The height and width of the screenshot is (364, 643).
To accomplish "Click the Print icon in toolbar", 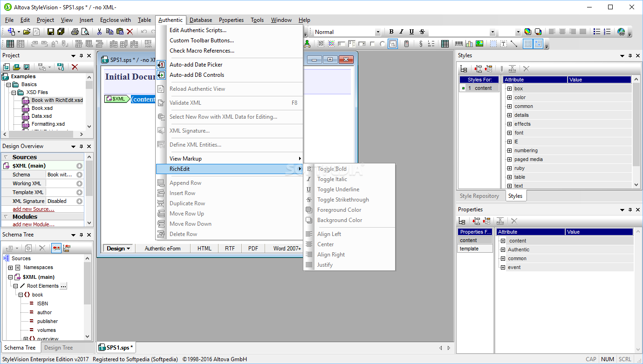I will 75,32.
